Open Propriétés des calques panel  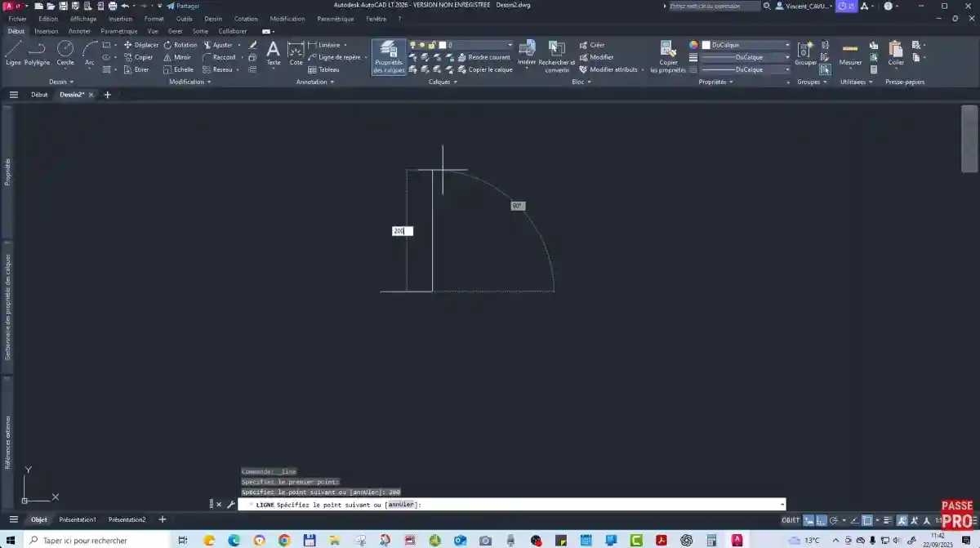click(389, 56)
